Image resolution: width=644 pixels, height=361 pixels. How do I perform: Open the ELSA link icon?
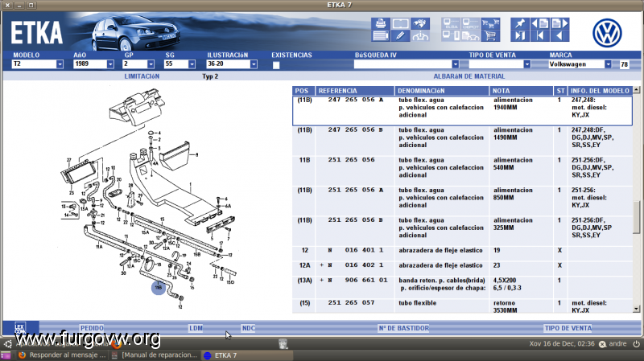451,23
